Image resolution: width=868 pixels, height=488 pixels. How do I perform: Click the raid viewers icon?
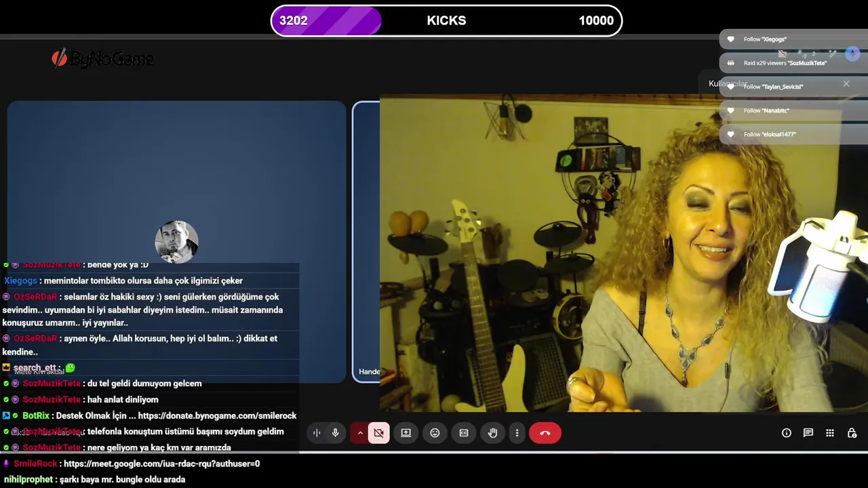pyautogui.click(x=730, y=63)
